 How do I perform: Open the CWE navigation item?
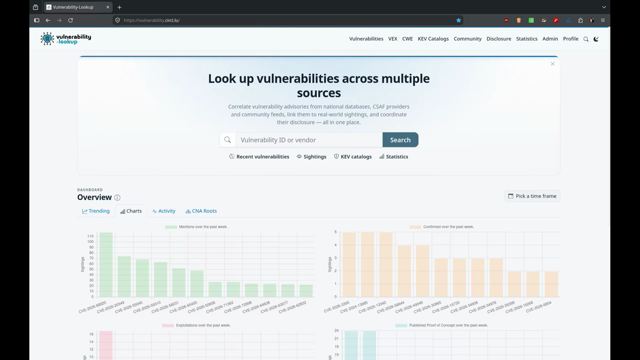point(407,39)
